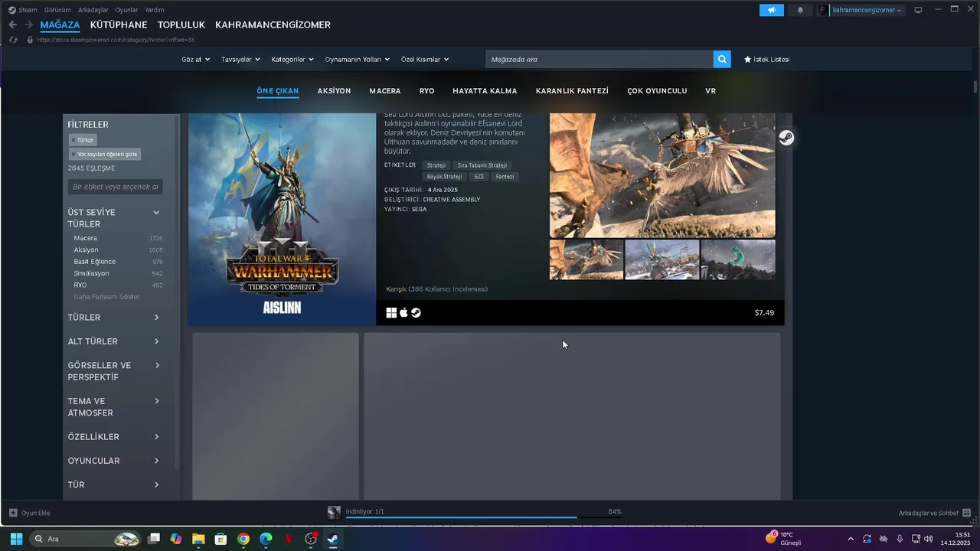980x551 pixels.
Task: Open the Tavsiyeler dropdown
Action: pos(240,59)
